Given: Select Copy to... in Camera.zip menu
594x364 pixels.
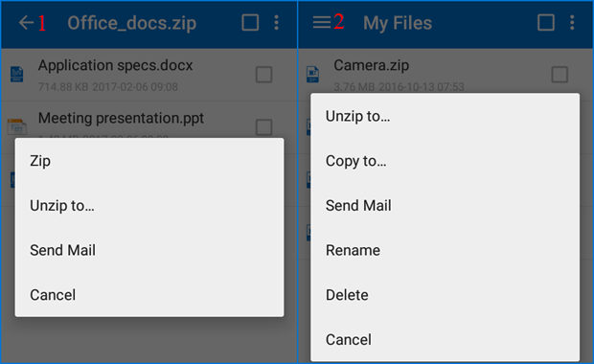Looking at the screenshot, I should pyautogui.click(x=445, y=161).
